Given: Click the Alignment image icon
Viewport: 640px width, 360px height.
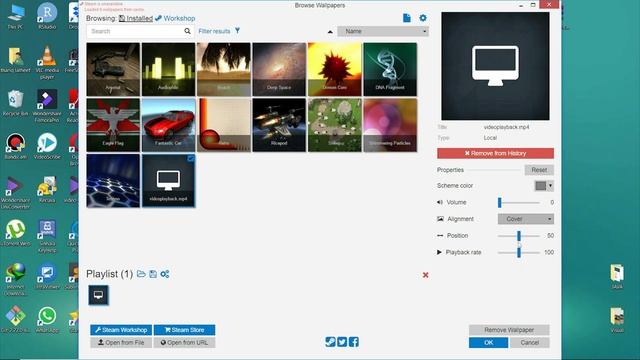Looking at the screenshot, I should pos(440,219).
